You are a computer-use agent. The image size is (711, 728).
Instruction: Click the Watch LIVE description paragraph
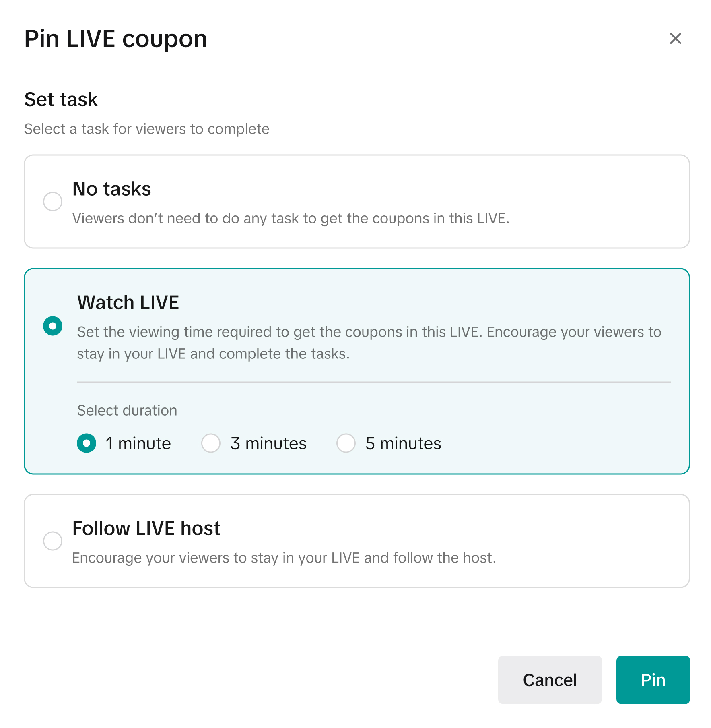pyautogui.click(x=369, y=343)
